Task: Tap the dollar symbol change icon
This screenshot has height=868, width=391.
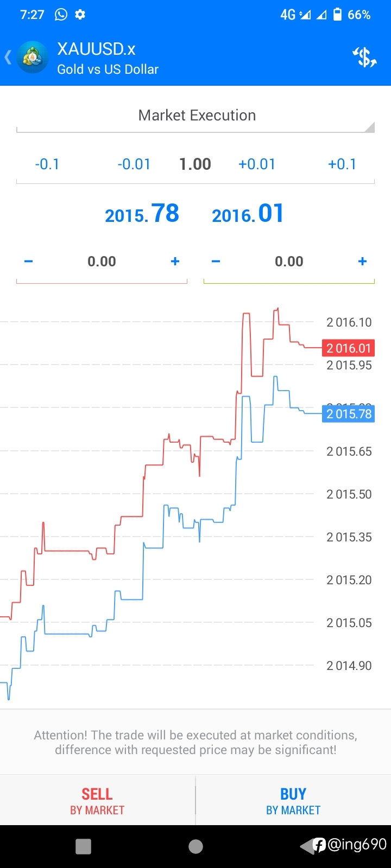Action: click(x=364, y=57)
